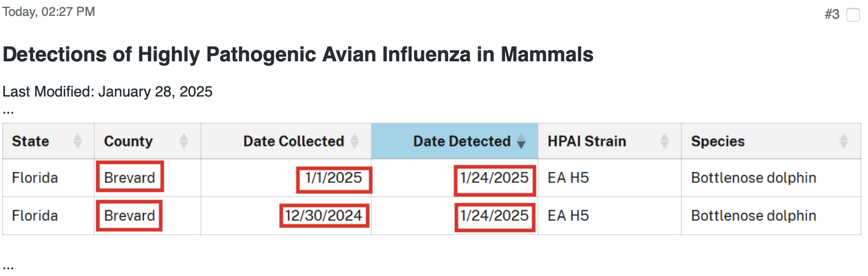Sort by HPAI Strain arrows icon
The height and width of the screenshot is (276, 868).
click(x=664, y=141)
